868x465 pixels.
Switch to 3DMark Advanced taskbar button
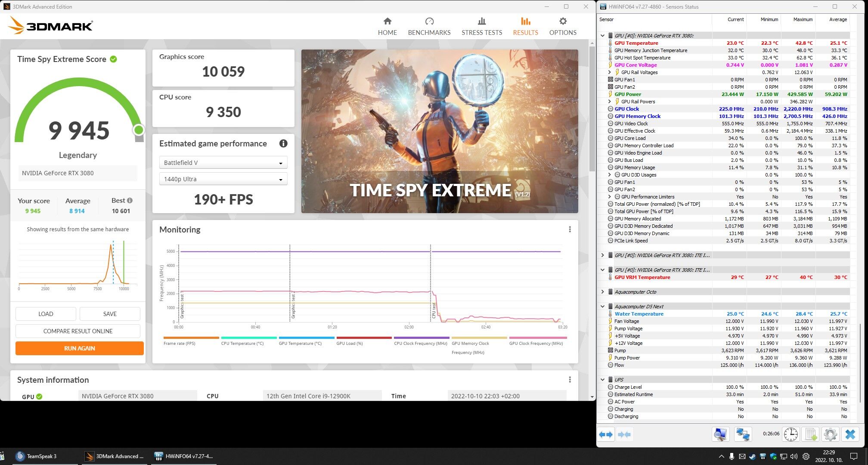[115, 456]
